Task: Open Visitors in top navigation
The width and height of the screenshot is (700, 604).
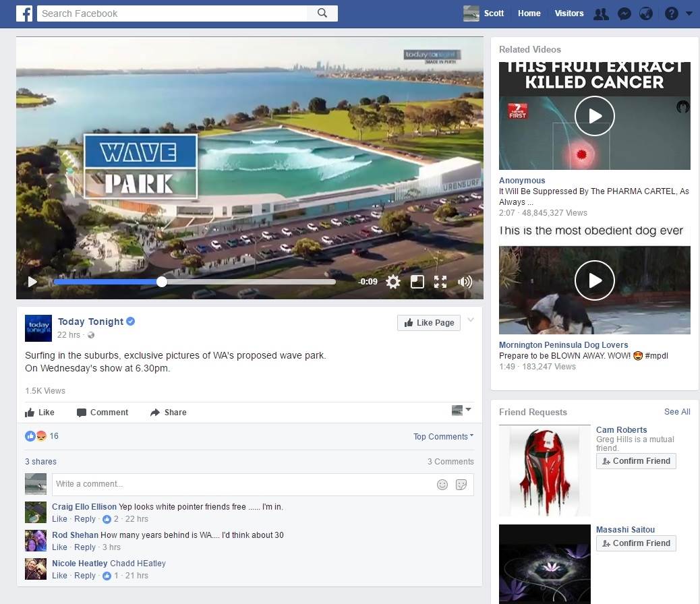Action: pos(568,13)
